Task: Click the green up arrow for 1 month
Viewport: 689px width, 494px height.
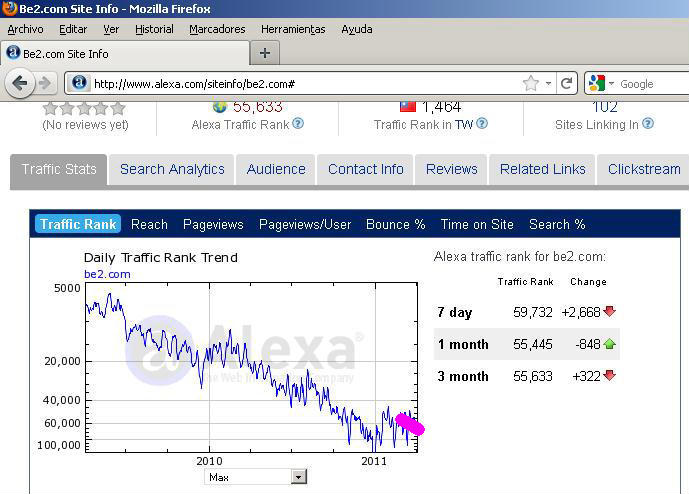Action: pyautogui.click(x=610, y=344)
